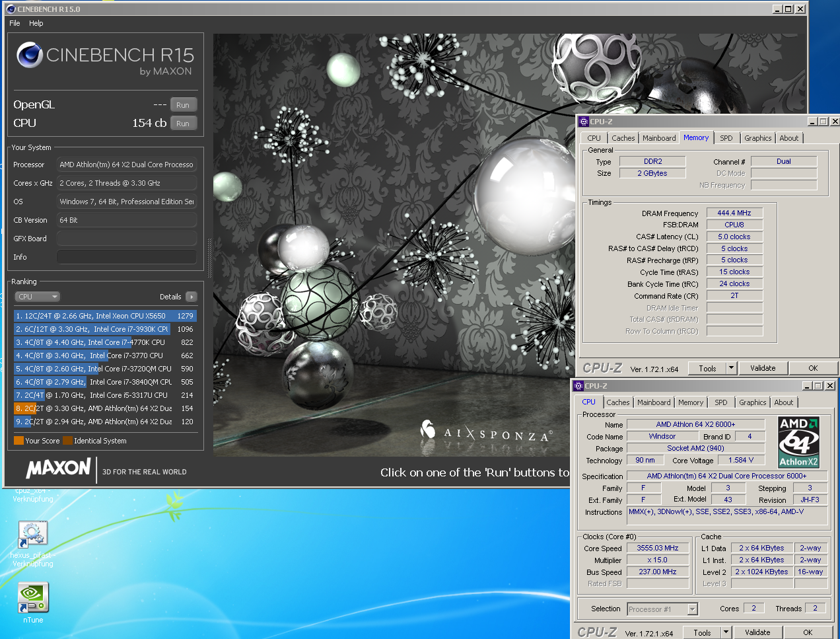Viewport: 840px width, 639px height.
Task: Expand Tools dropdown arrow in lower CPU-Z
Action: 726,632
